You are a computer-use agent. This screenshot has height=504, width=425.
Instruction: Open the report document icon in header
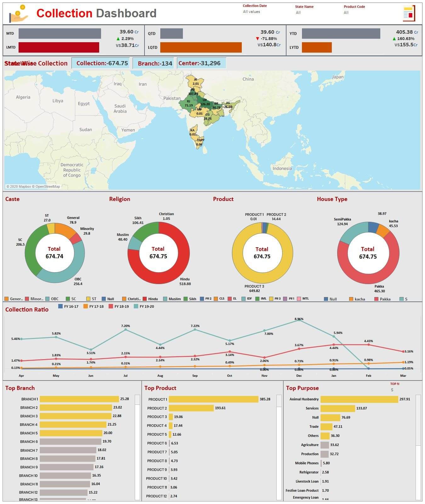pyautogui.click(x=409, y=14)
